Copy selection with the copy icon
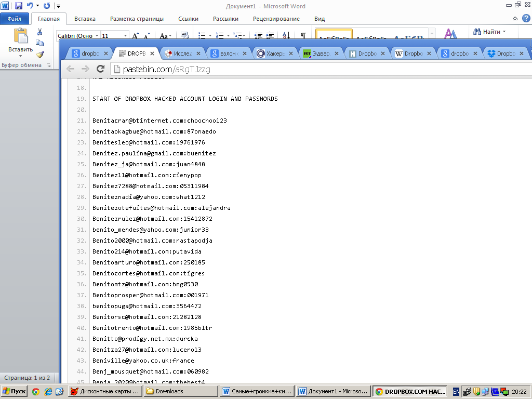The image size is (532, 399). 39,43
